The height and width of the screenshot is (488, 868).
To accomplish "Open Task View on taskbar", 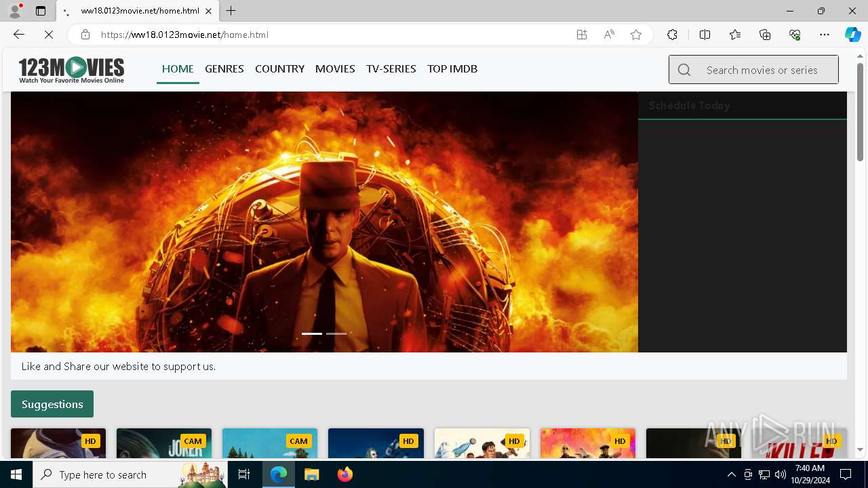I will (244, 474).
